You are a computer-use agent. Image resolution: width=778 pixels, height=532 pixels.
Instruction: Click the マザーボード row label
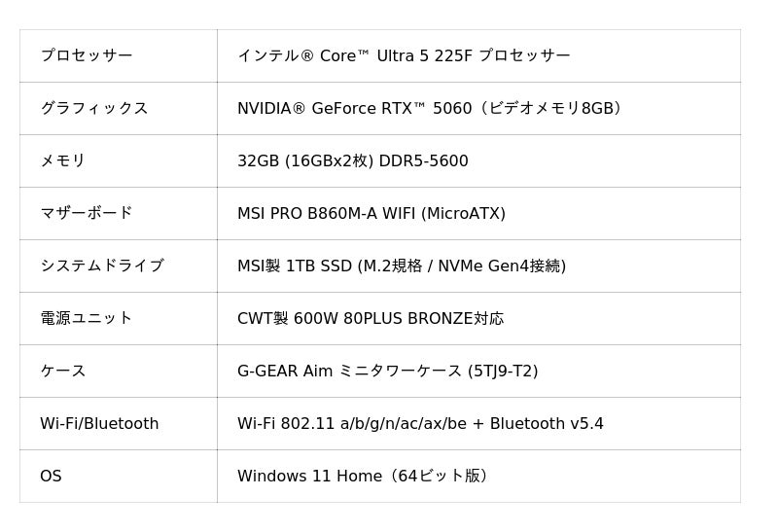click(87, 214)
